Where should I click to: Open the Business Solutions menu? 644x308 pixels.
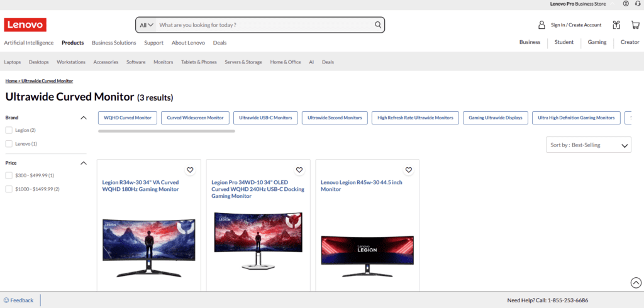point(114,43)
